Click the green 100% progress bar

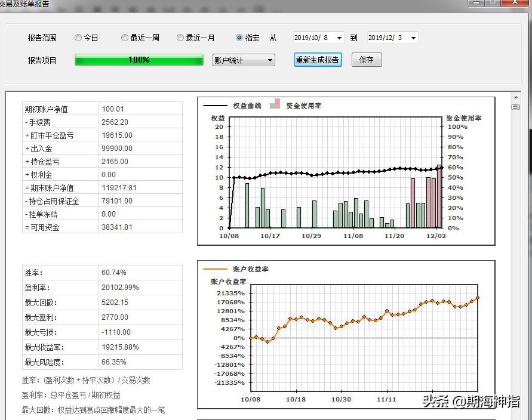coord(138,60)
